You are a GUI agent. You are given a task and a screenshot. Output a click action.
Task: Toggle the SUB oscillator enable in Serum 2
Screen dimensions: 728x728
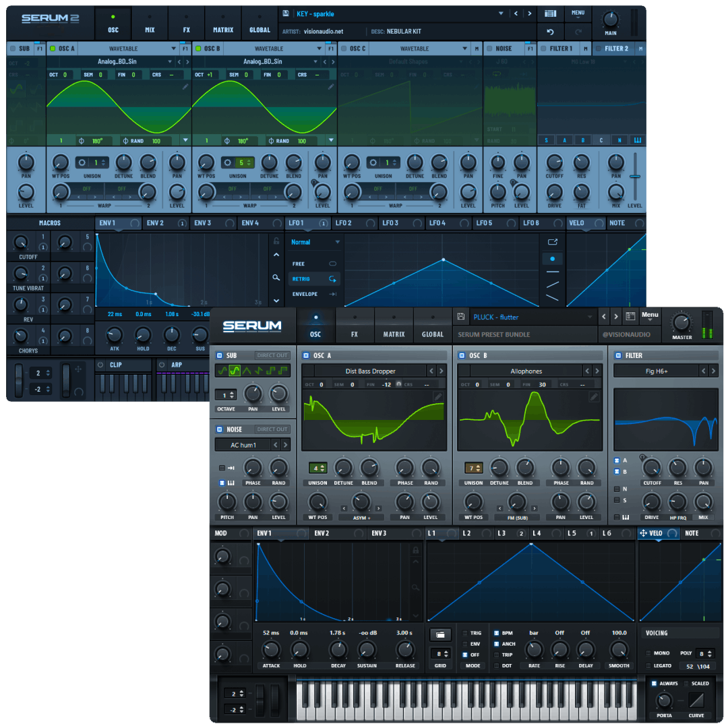[x=13, y=49]
